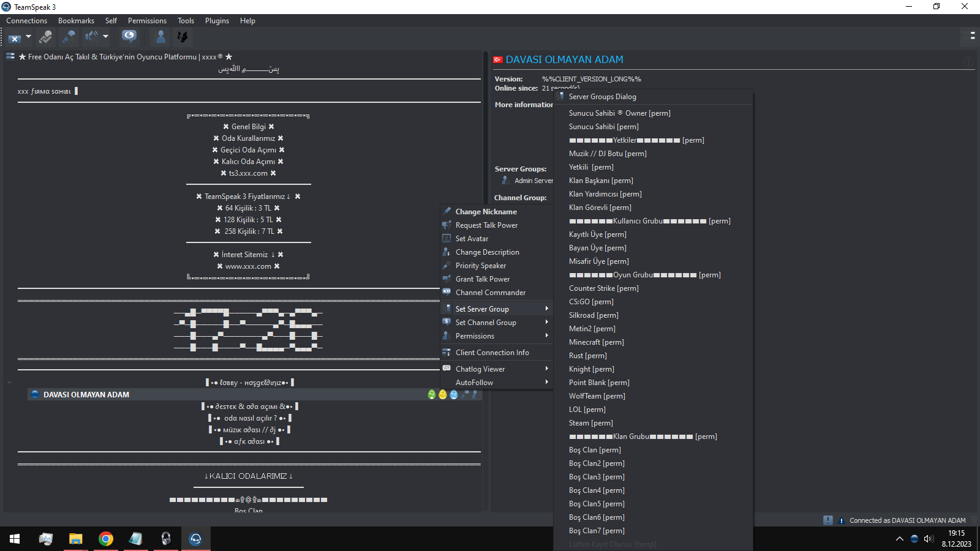Click the Server Groups Dialog icon
The image size is (980, 551).
pos(560,96)
